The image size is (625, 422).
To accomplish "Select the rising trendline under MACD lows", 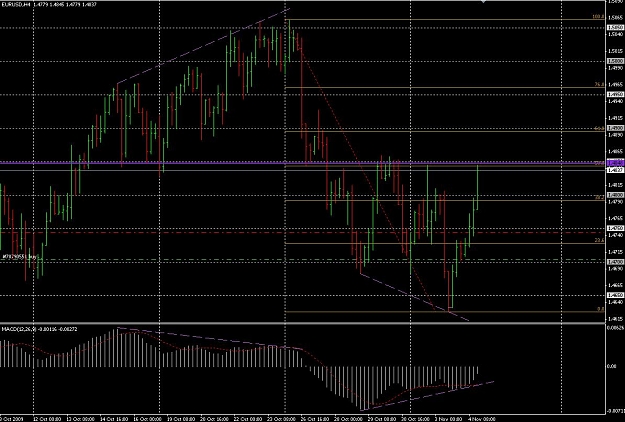I will [x=426, y=396].
